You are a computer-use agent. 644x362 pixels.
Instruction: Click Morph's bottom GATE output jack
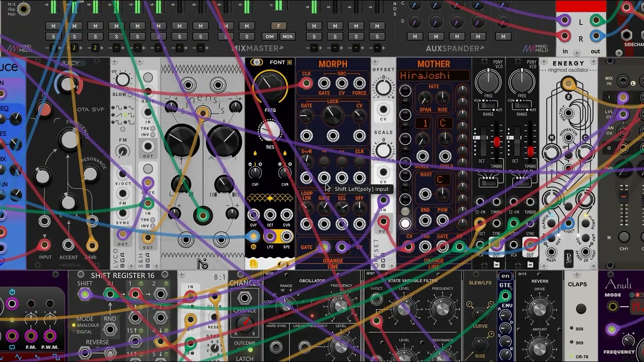(324, 247)
